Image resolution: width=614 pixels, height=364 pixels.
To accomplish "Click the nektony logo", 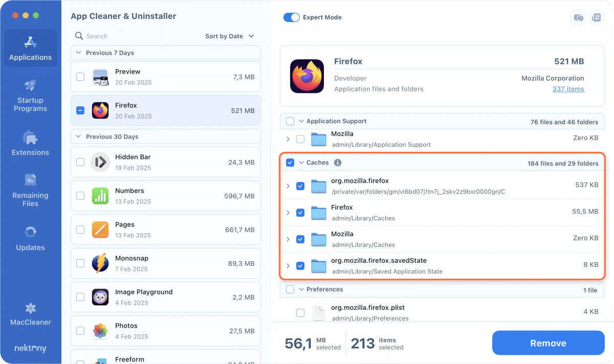I will (x=30, y=349).
